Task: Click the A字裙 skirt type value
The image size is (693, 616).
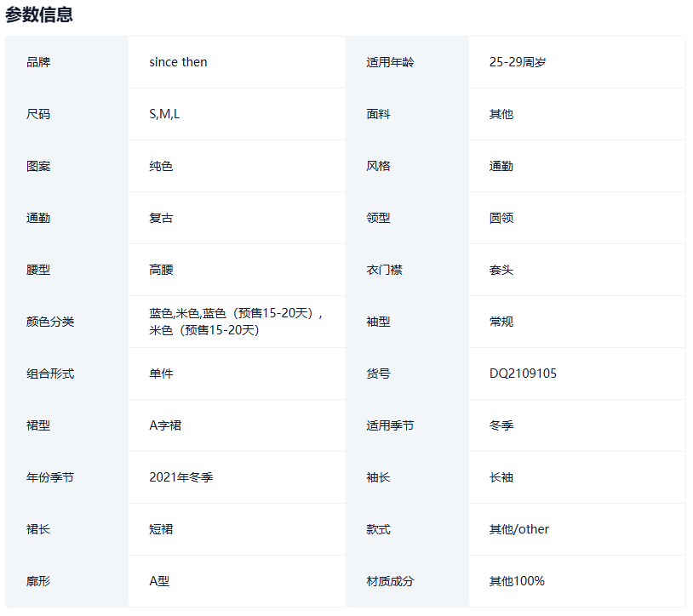Action: (x=165, y=425)
